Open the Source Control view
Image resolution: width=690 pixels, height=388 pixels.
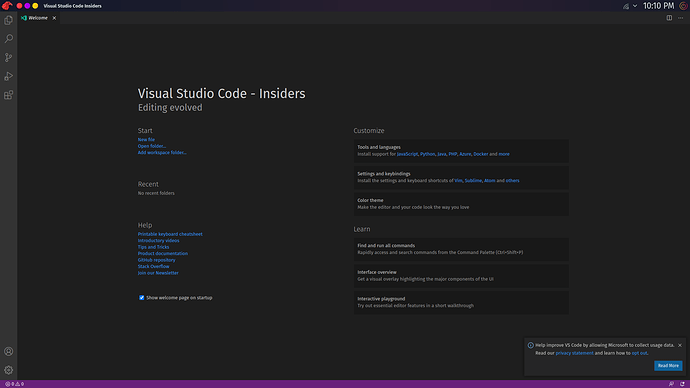tap(8, 58)
